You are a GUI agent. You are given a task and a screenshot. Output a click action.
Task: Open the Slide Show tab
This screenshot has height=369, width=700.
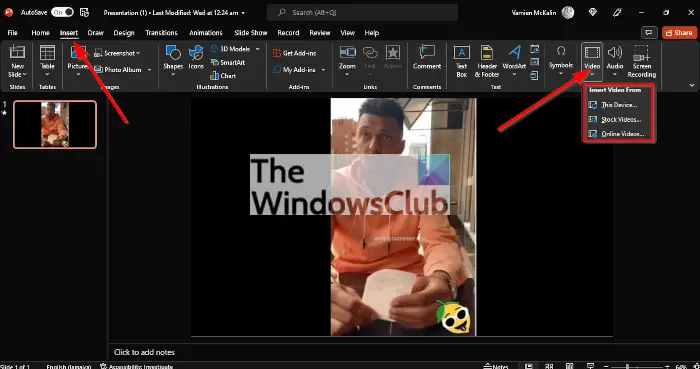coord(251,33)
